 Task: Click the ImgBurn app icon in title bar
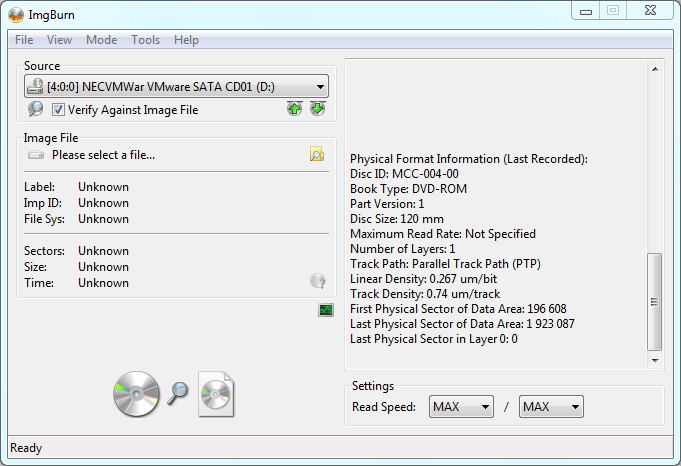16,15
